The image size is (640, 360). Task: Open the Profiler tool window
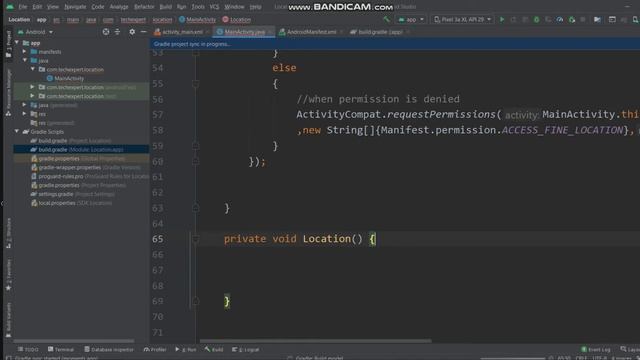(x=155, y=349)
